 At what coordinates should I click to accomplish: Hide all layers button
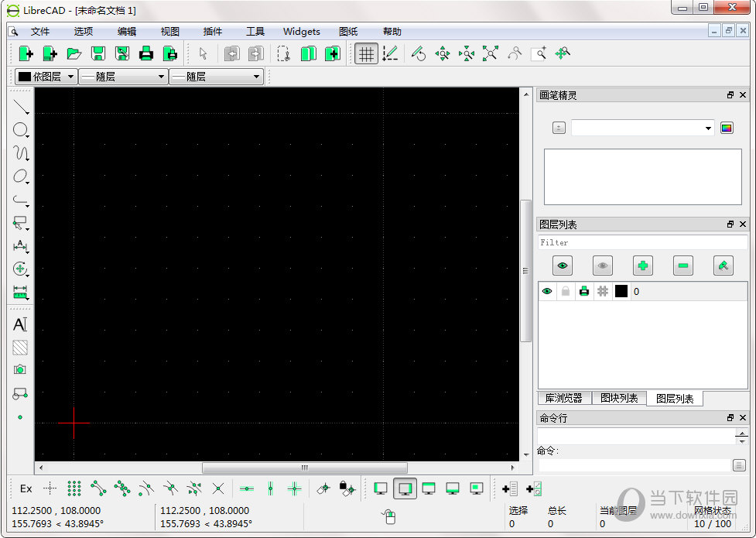pos(603,266)
